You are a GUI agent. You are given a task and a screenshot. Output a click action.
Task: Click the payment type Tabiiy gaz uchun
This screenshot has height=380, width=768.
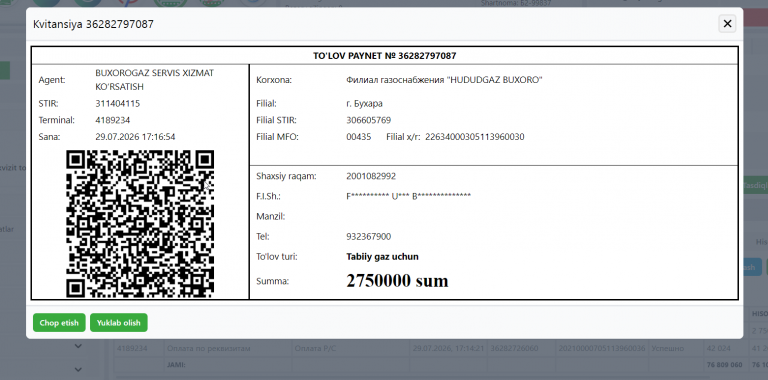383,257
